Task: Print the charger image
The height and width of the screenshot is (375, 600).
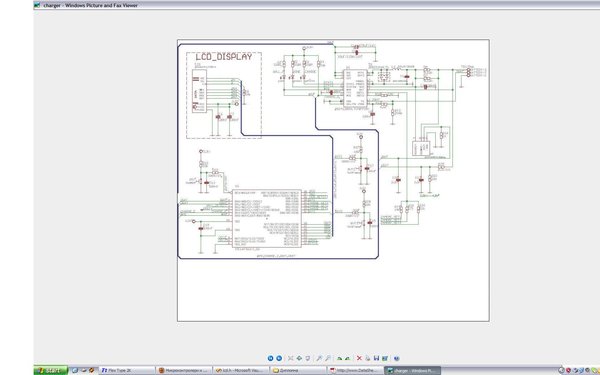Action: [368, 358]
